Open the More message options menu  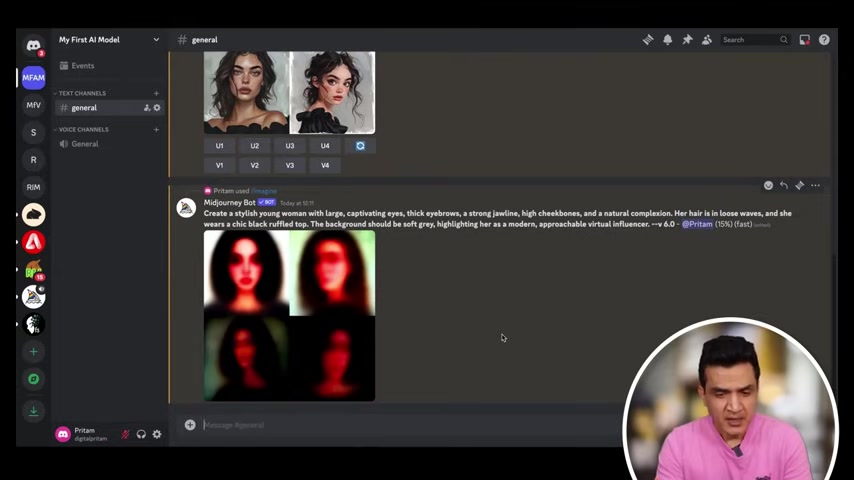coord(815,186)
